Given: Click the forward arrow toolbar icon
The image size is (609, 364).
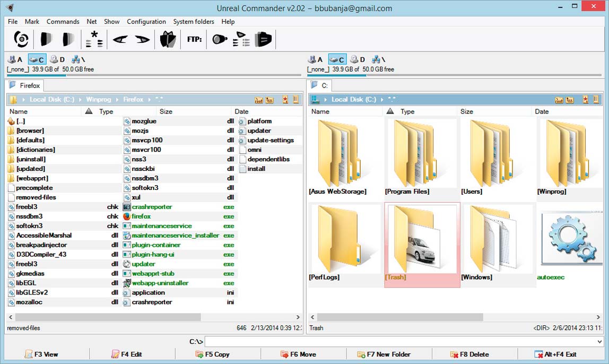Looking at the screenshot, I should (142, 39).
